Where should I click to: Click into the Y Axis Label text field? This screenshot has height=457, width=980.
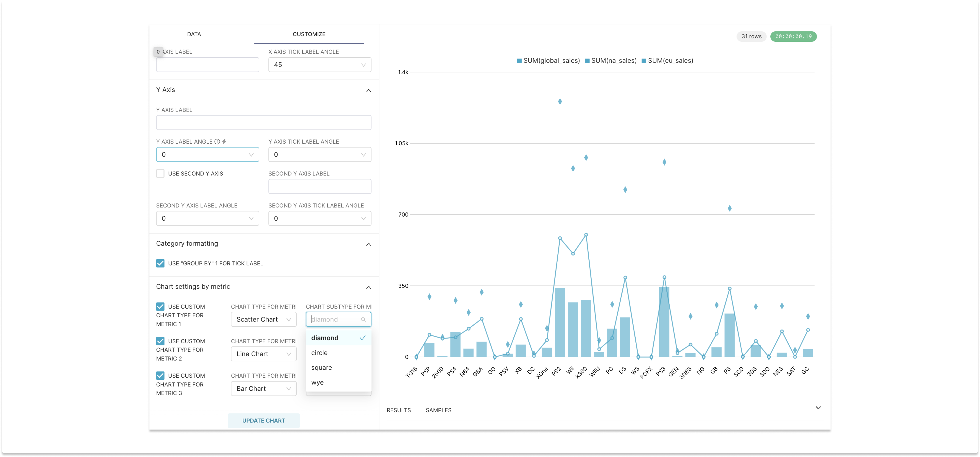263,123
